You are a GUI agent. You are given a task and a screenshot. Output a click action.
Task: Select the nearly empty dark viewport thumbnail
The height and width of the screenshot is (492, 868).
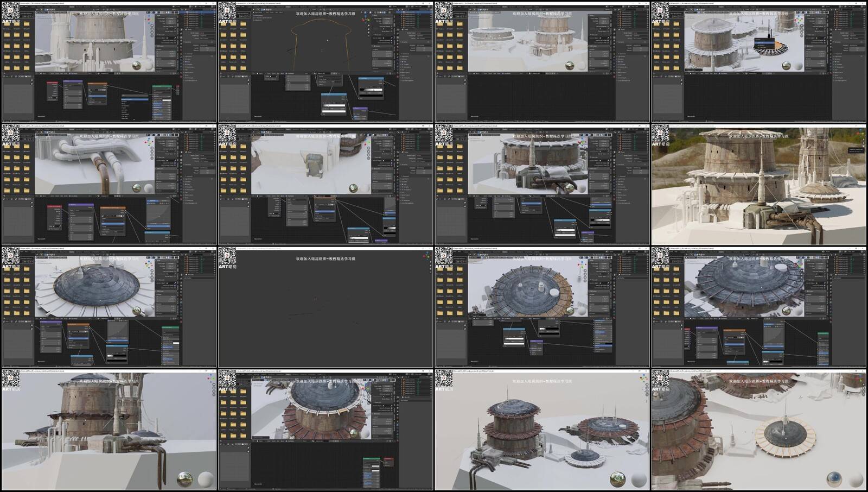click(325, 308)
